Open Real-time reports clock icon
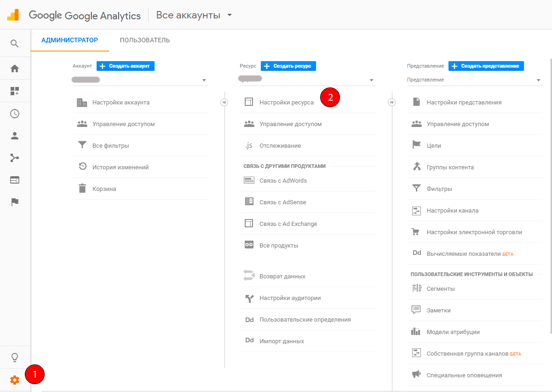Viewport: 552px width, 392px height. pos(15,114)
